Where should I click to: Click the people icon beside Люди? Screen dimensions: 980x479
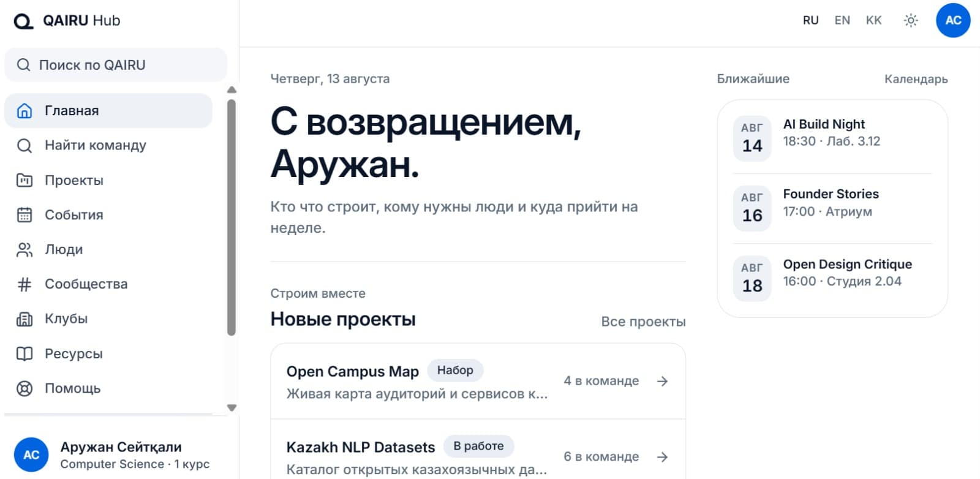point(24,249)
